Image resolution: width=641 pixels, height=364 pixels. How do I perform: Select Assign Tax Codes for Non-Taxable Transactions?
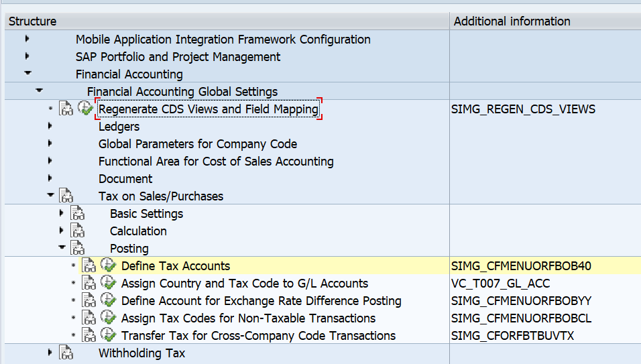pyautogui.click(x=249, y=318)
